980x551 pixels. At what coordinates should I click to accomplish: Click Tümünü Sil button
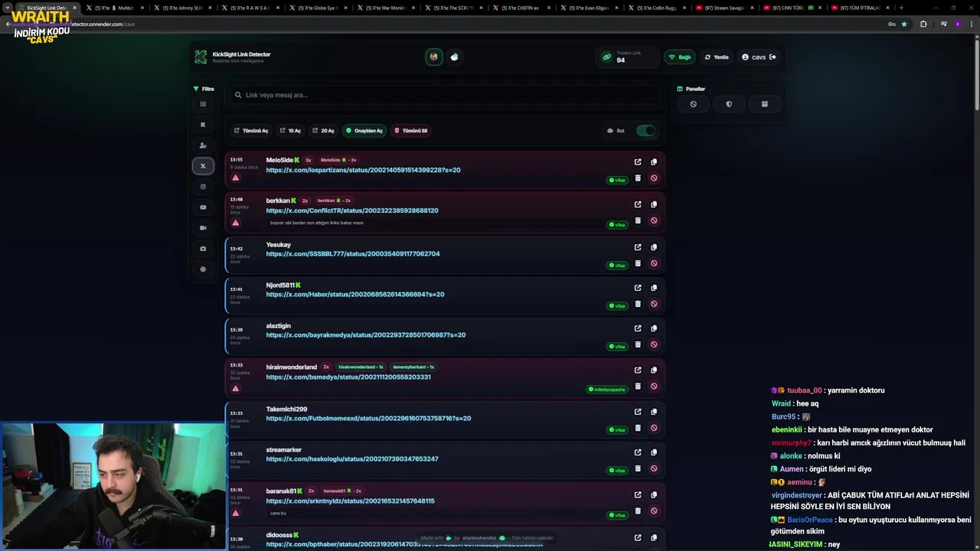point(410,131)
